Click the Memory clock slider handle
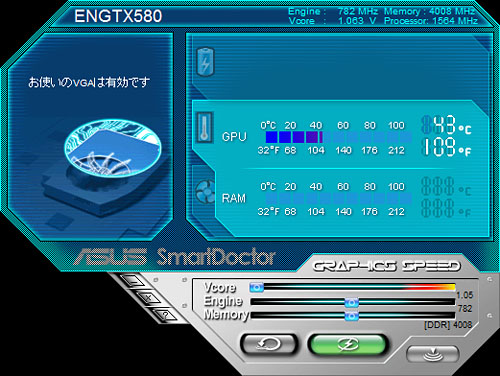The width and height of the screenshot is (500, 376). (351, 315)
